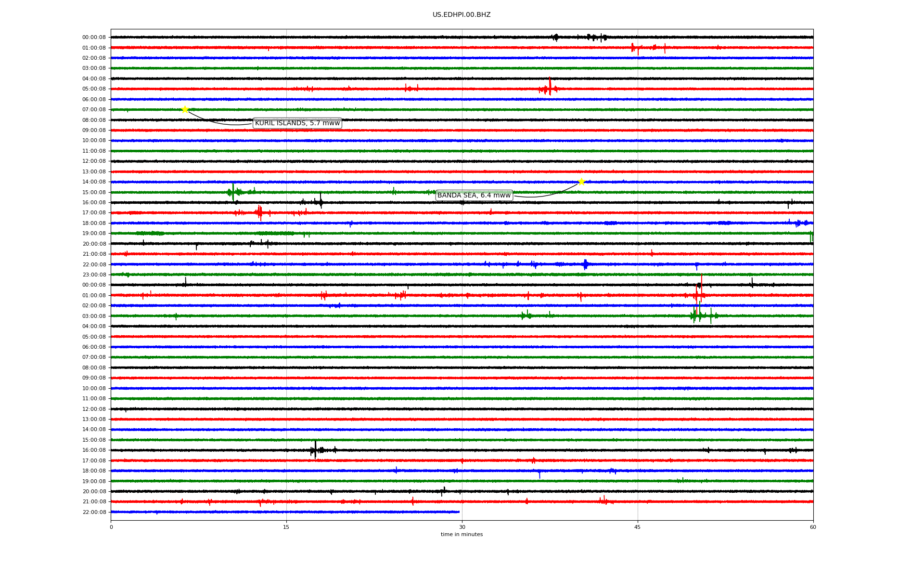Click the US.EDHPI.00.BHZ plot title
Viewport: 924px width, 578px height.
point(461,15)
